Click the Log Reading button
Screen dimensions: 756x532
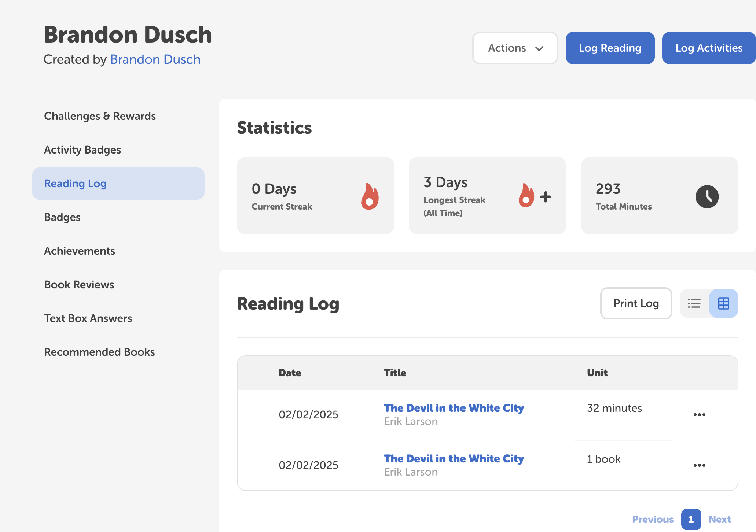(x=610, y=48)
